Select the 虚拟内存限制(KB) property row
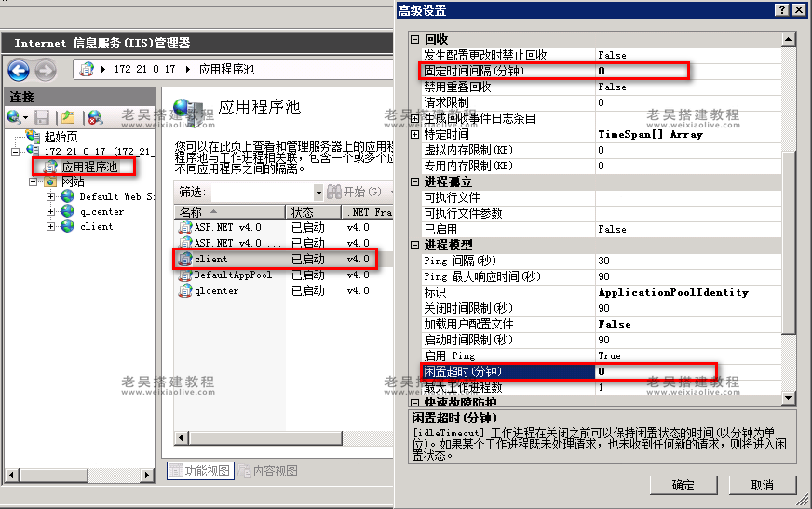Image resolution: width=812 pixels, height=509 pixels. coord(602,150)
